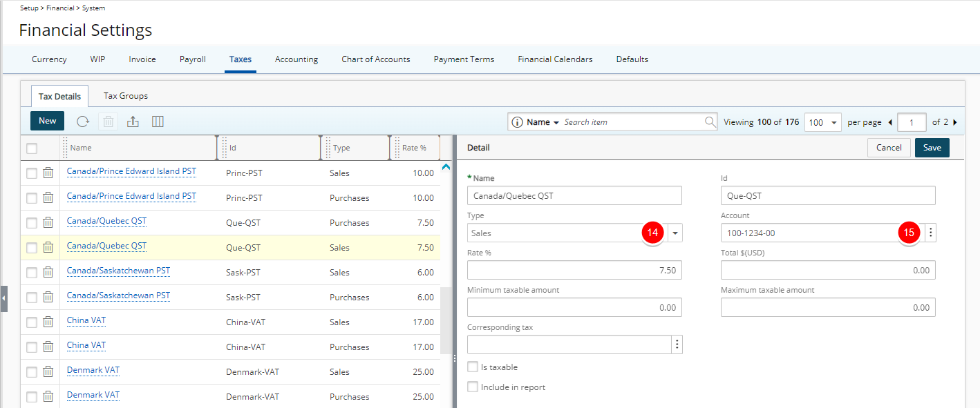
Task: Click the Rate % input field
Action: tap(574, 270)
